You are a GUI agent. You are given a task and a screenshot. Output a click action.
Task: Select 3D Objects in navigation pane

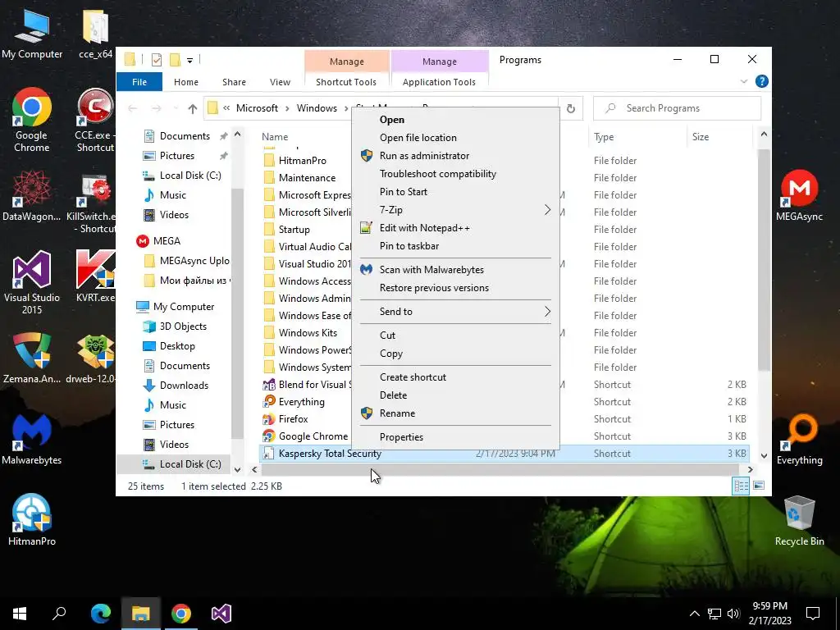pyautogui.click(x=183, y=326)
